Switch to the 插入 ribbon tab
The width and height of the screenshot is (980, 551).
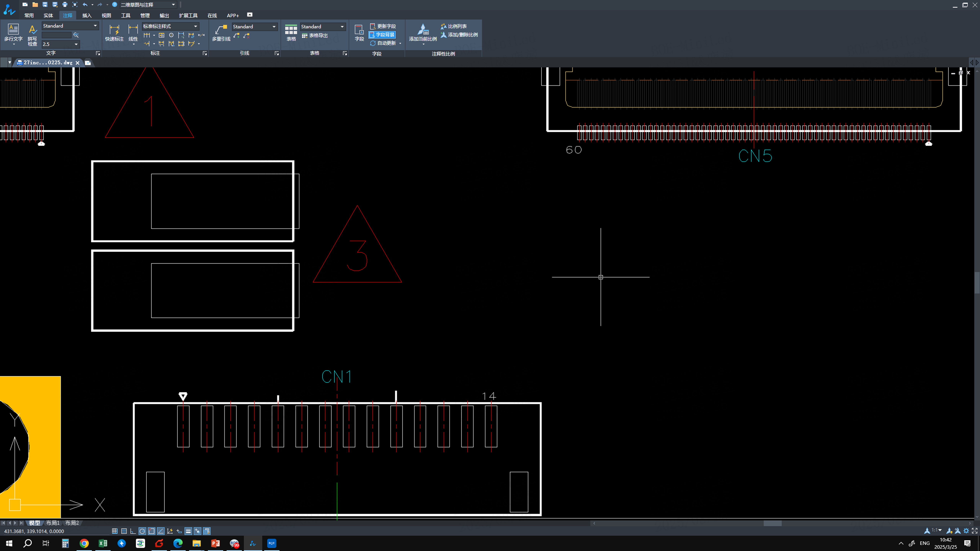pos(87,15)
